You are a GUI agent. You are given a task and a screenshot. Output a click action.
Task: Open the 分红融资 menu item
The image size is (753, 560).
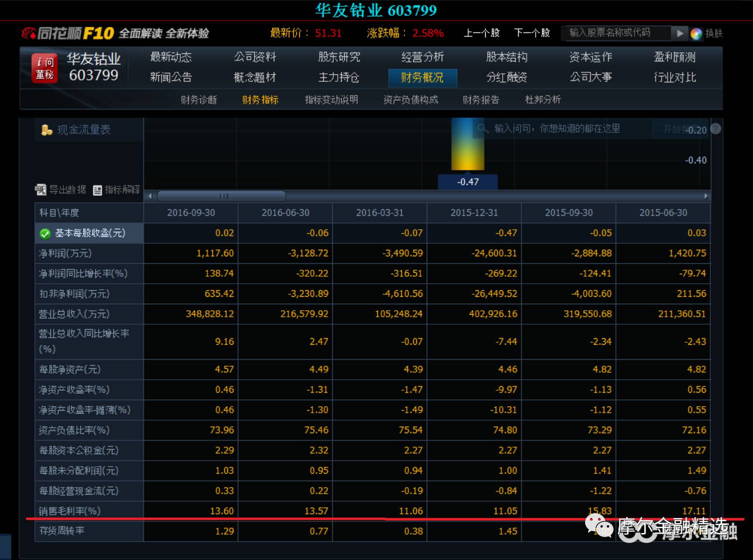click(x=507, y=77)
